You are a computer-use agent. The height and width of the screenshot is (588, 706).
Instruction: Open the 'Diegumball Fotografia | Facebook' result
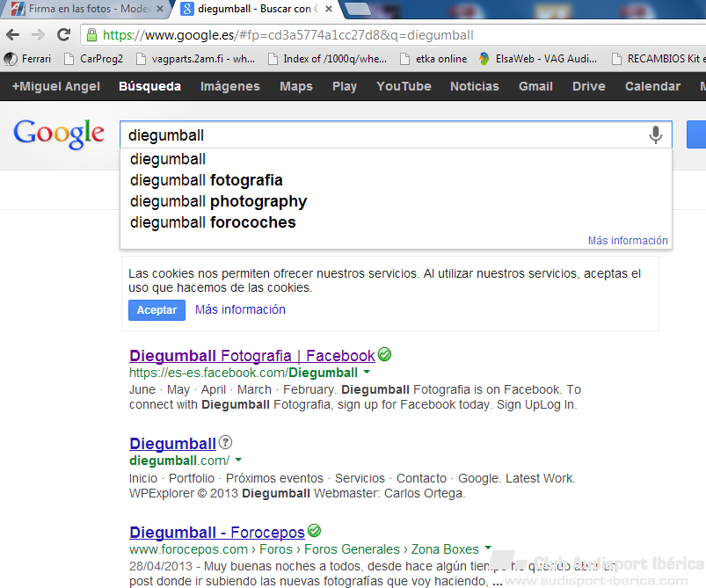coord(252,356)
